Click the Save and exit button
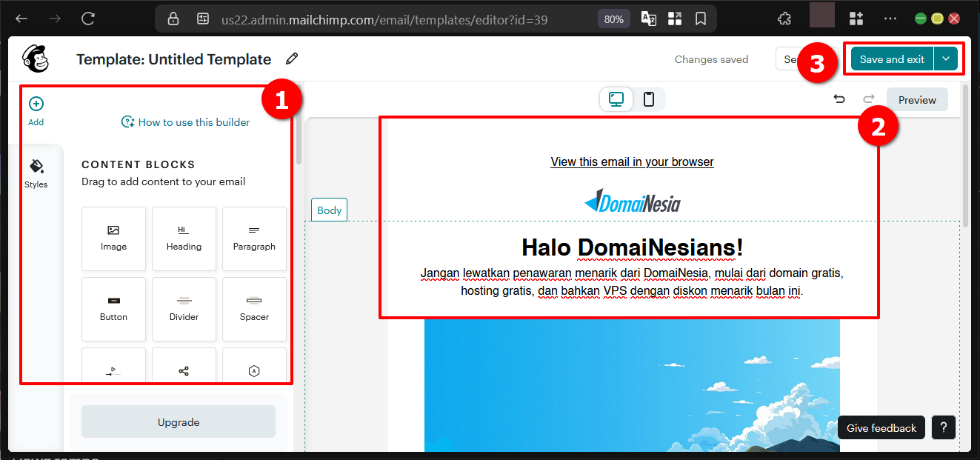This screenshot has height=460, width=980. [x=891, y=58]
